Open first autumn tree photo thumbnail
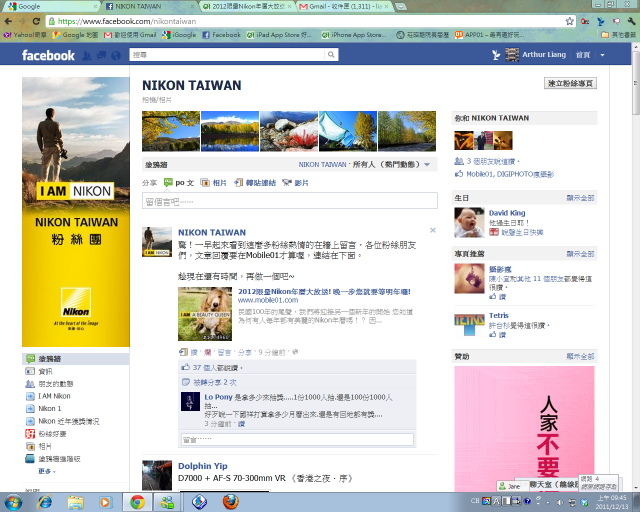The width and height of the screenshot is (640, 512). point(171,131)
